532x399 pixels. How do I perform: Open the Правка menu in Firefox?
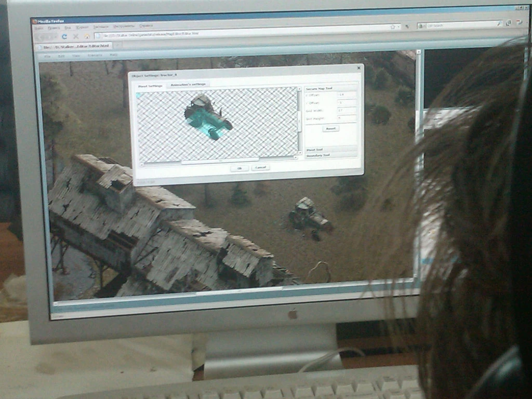(x=54, y=28)
